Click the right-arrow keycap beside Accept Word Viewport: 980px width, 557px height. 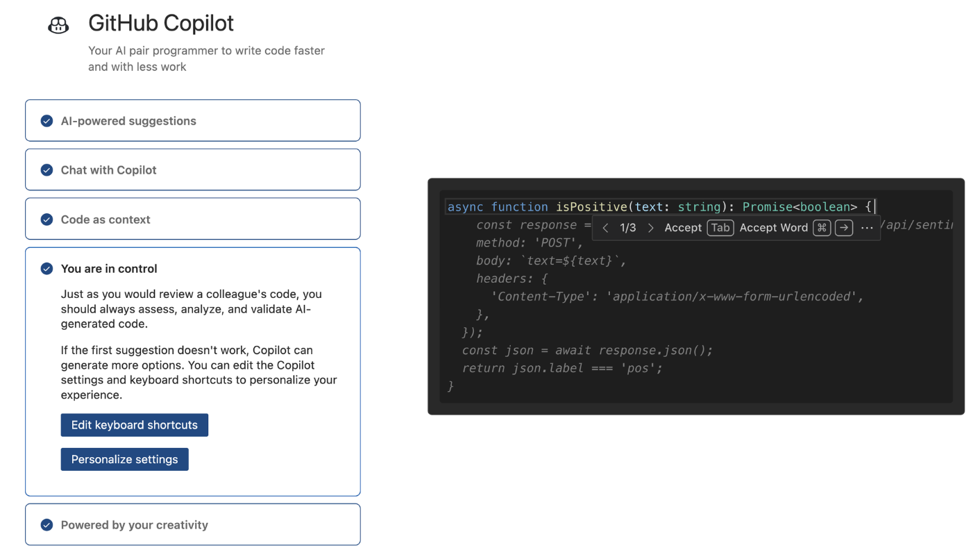(844, 227)
